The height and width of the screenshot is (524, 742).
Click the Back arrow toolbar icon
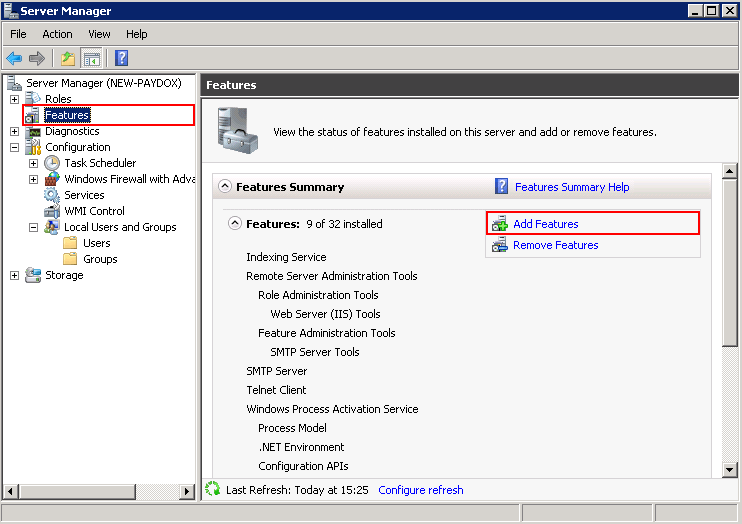pyautogui.click(x=14, y=58)
